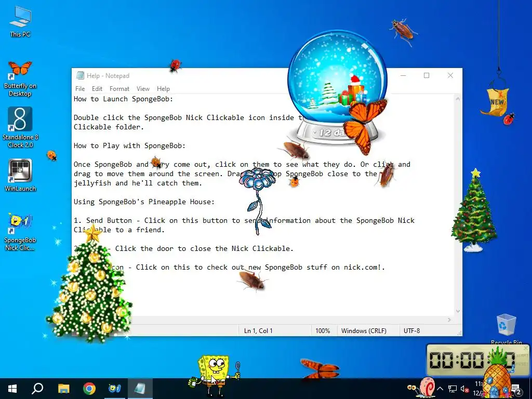Viewport: 532px width, 399px height.
Task: Click the small Christmas tree with snowy base
Action: (474, 211)
